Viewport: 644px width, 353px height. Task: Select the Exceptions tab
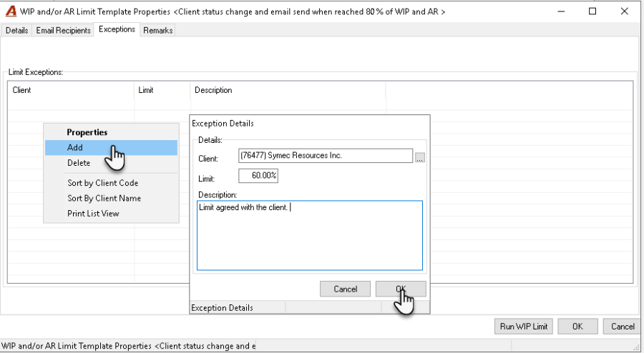(117, 29)
